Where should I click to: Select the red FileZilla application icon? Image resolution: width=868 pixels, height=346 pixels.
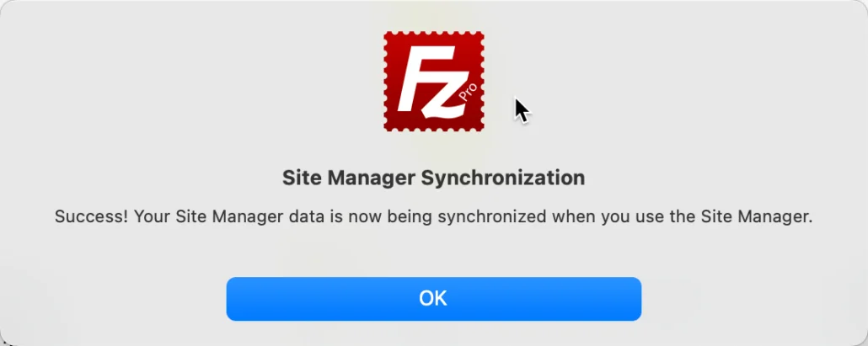pyautogui.click(x=434, y=82)
